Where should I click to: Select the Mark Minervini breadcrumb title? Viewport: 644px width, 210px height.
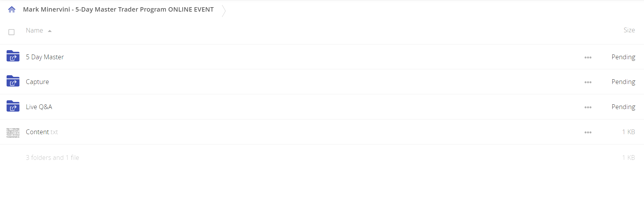point(118,9)
